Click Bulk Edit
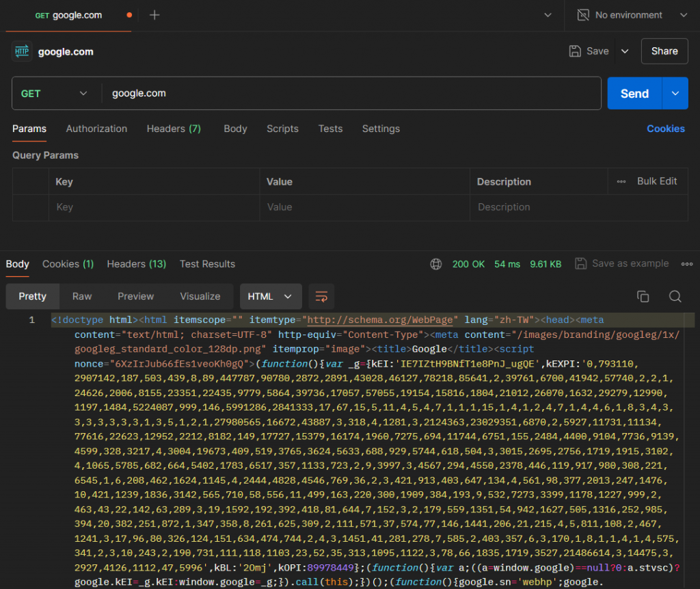Viewport: 700px width, 589px height. tap(657, 181)
